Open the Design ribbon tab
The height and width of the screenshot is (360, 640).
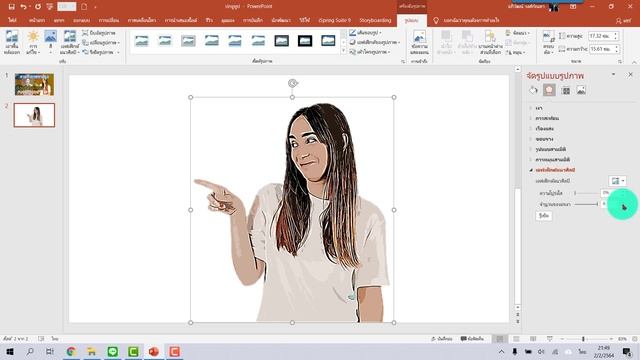point(81,20)
